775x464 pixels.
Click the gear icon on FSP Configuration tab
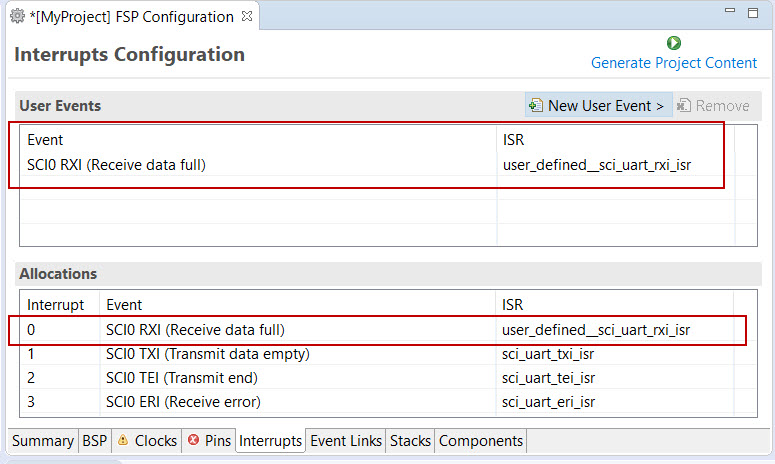(17, 16)
